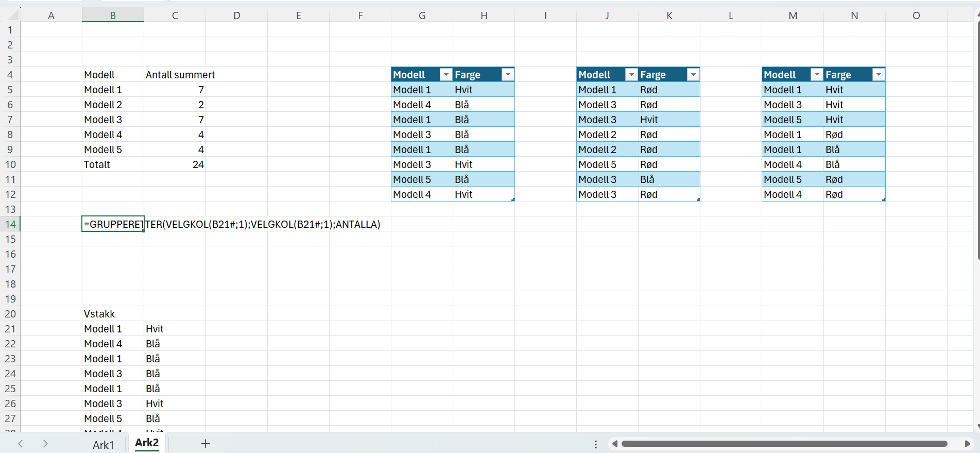Open Farge filter dropdown in column H
Image resolution: width=980 pixels, height=453 pixels.
tap(508, 75)
